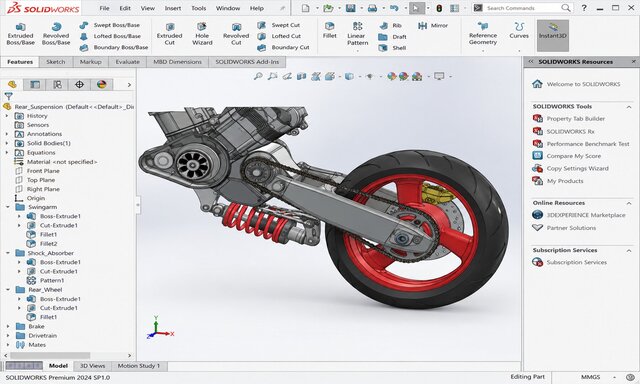Select the Shell feature tool
The image size is (640, 384).
point(392,48)
